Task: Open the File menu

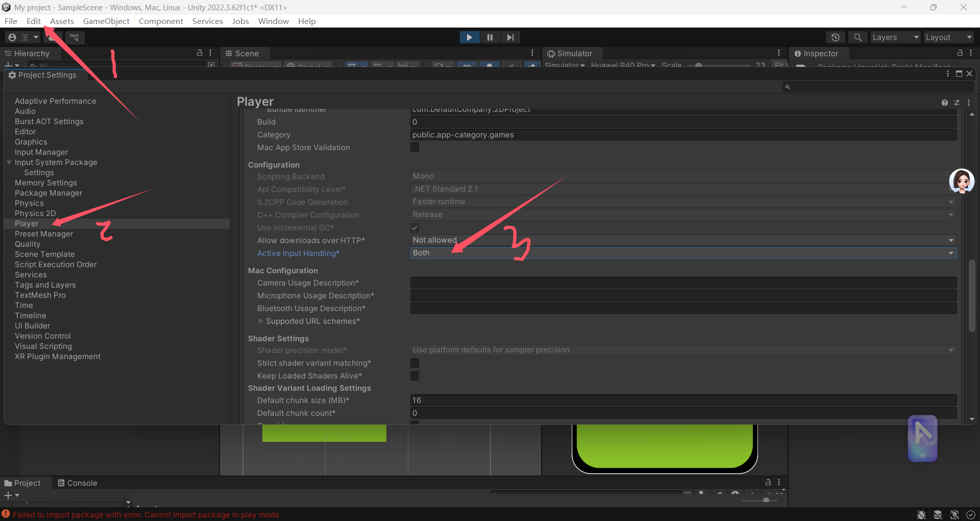Action: point(11,21)
